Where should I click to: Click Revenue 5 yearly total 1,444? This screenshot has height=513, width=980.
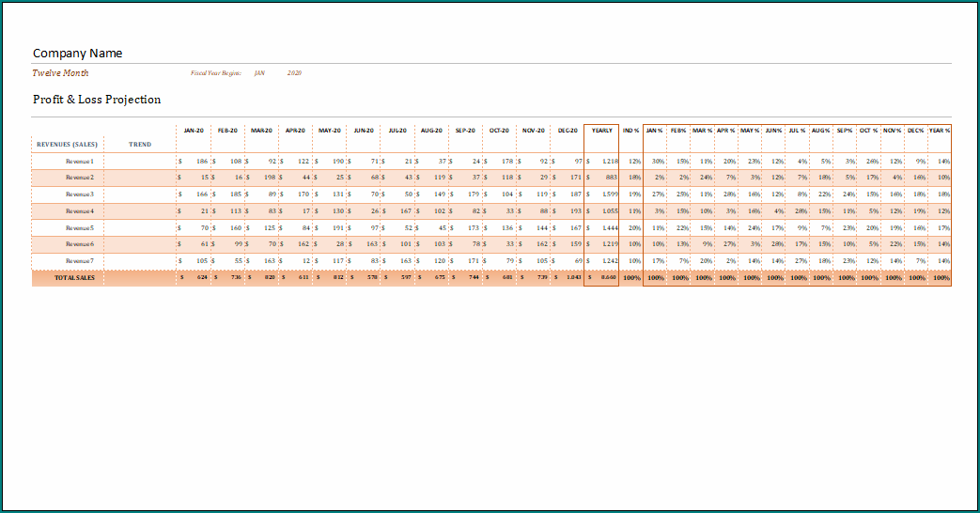[x=610, y=228]
